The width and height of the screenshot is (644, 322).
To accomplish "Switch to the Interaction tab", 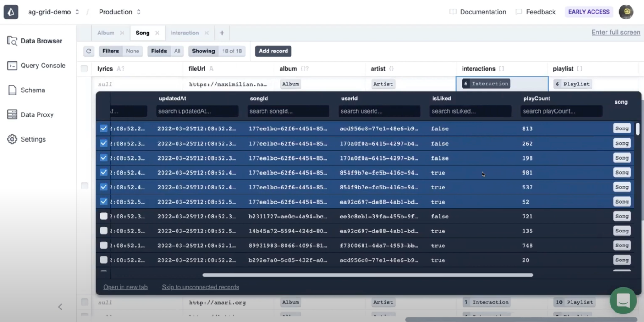I will pyautogui.click(x=185, y=33).
